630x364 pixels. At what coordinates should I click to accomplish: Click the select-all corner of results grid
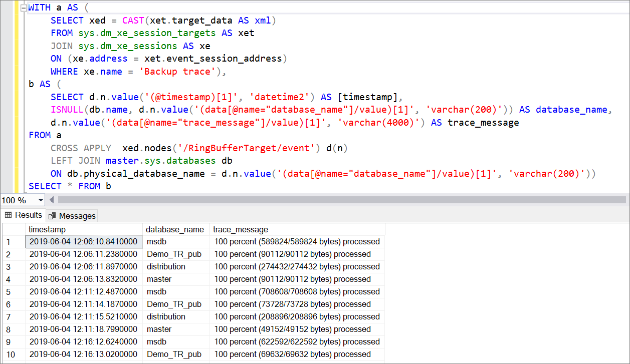(x=14, y=229)
